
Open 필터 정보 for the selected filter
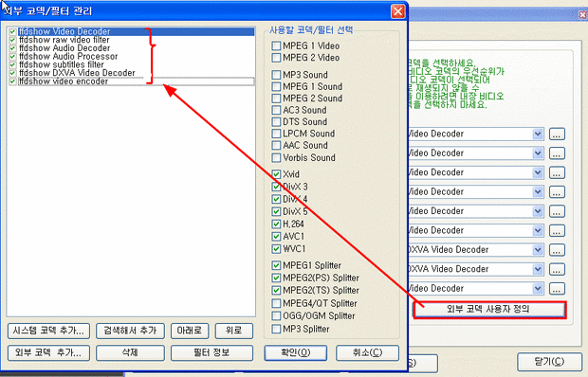[211, 353]
